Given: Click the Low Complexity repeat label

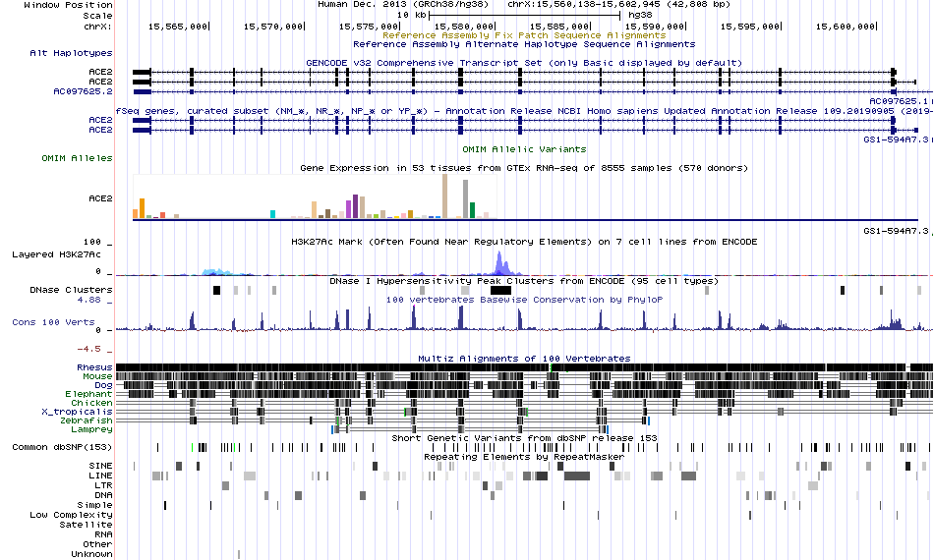Looking at the screenshot, I should [x=71, y=516].
